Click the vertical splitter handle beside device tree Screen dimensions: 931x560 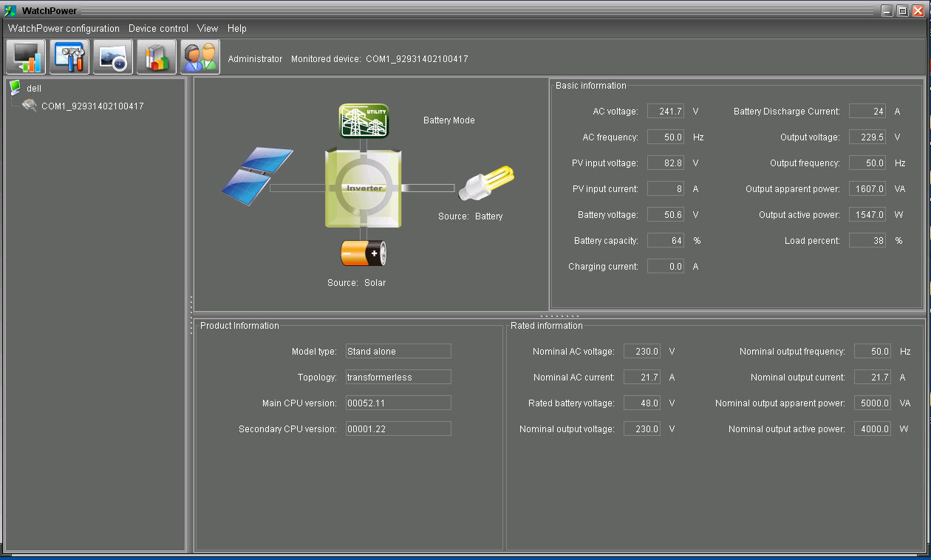click(x=191, y=315)
